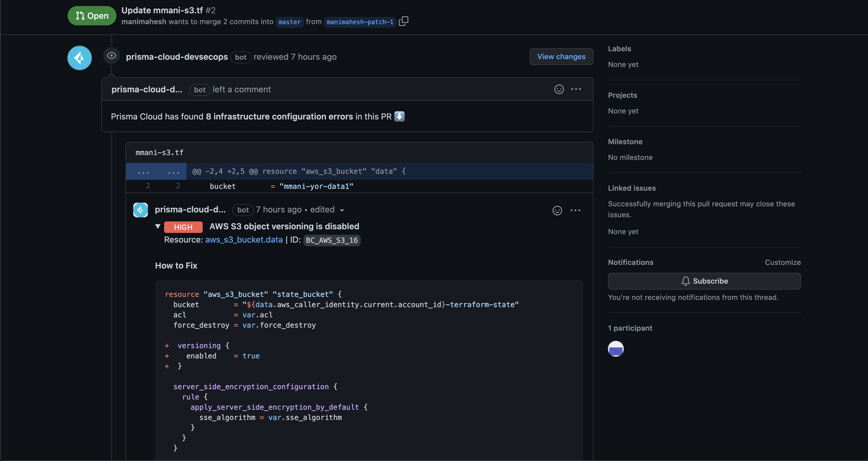This screenshot has height=461, width=868.
Task: Add reaction to inline bot comment
Action: pyautogui.click(x=557, y=210)
